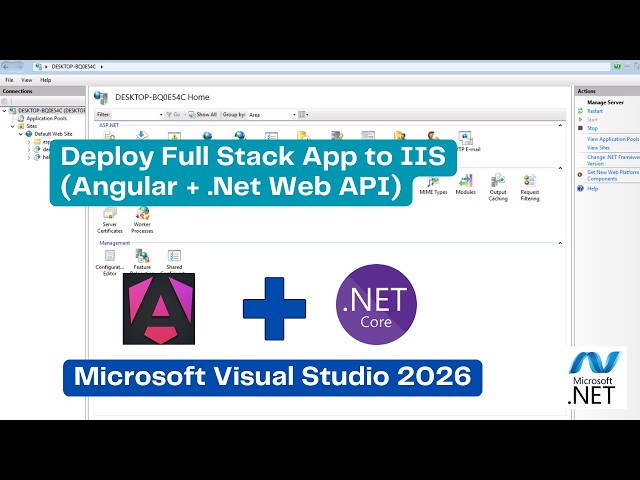Collapse the Sites tree node
The image size is (640, 480).
tap(13, 126)
